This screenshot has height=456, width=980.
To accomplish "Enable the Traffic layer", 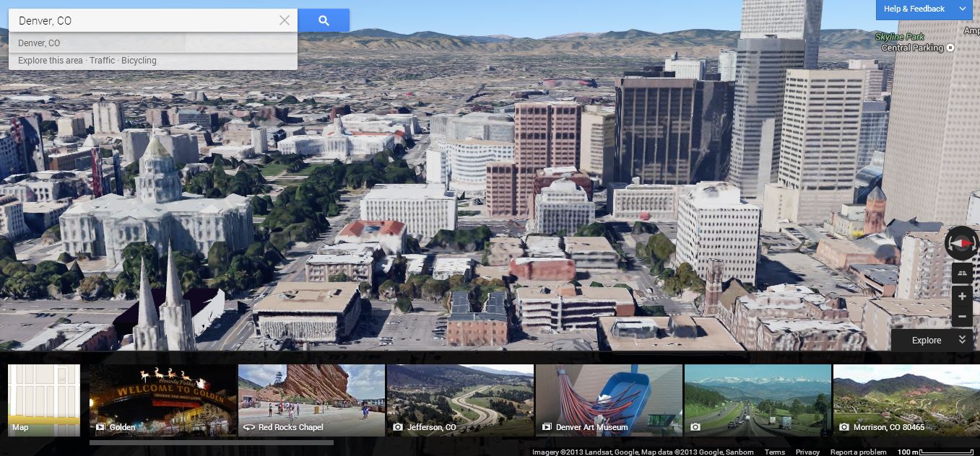I will 102,61.
